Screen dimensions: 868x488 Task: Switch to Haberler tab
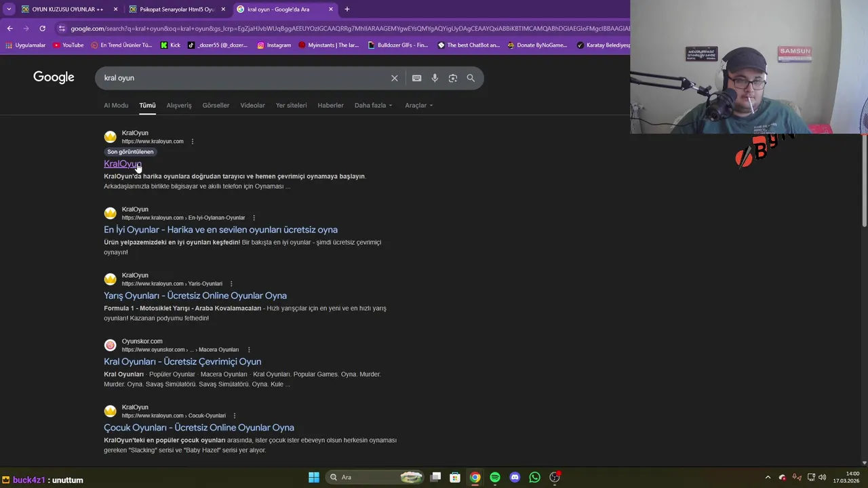tap(330, 105)
